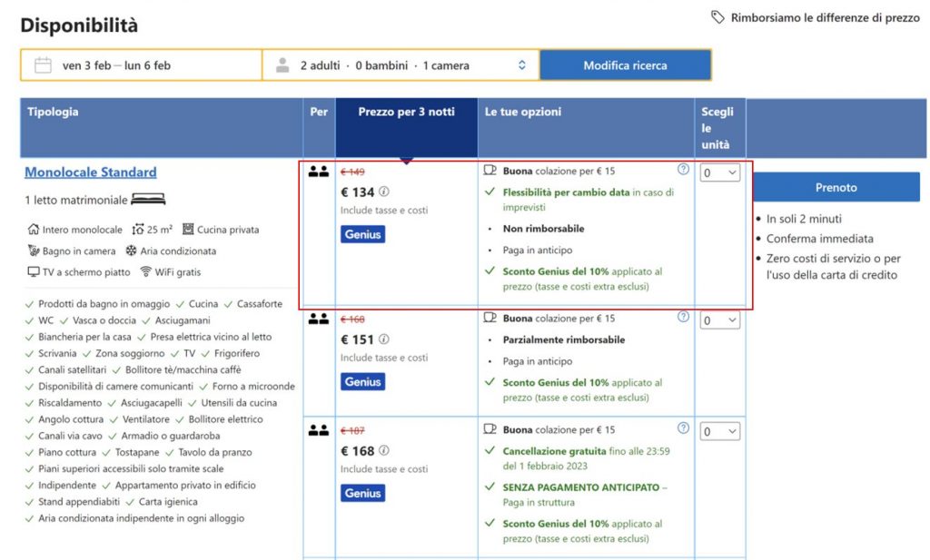Screen dimensions: 930x560
Task: Open unit quantity dropdown for € 134 offer
Action: [x=719, y=172]
